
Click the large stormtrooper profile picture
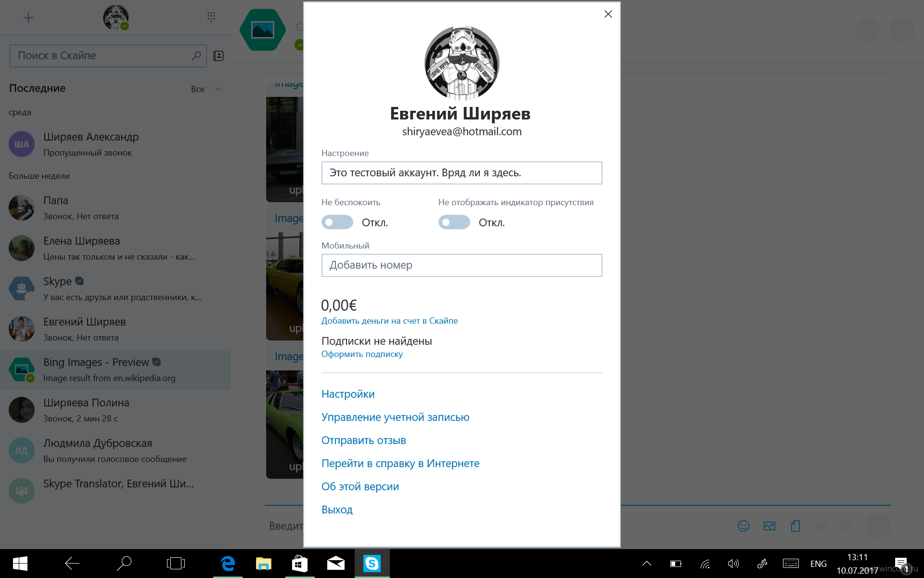click(x=462, y=63)
